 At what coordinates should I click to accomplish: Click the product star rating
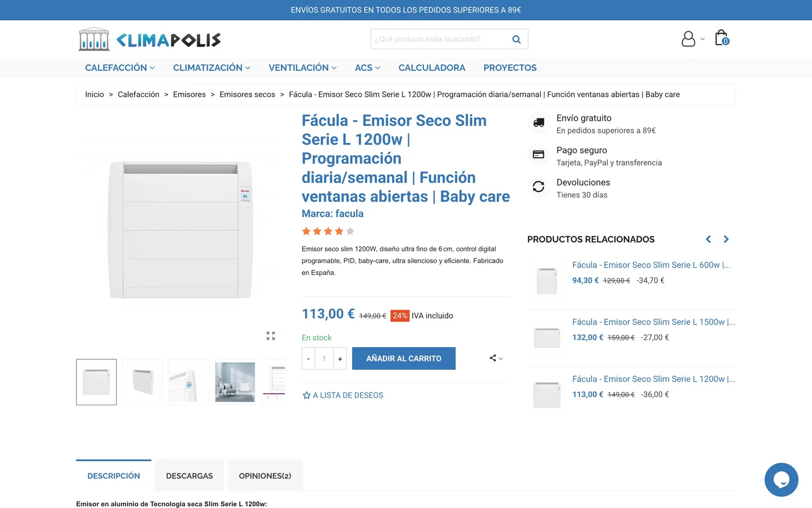tap(328, 231)
